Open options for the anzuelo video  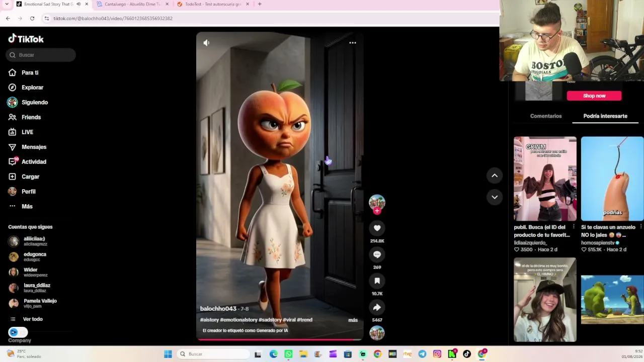[x=641, y=227]
